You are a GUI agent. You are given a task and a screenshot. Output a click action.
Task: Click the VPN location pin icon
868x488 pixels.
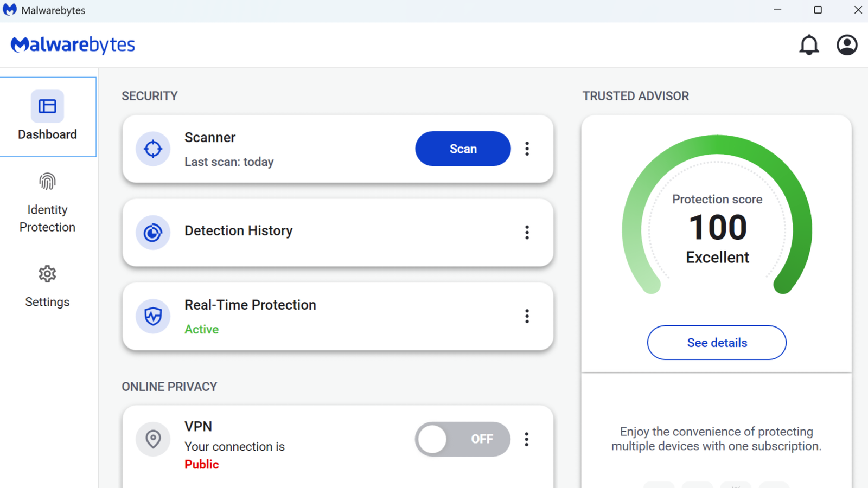[153, 439]
